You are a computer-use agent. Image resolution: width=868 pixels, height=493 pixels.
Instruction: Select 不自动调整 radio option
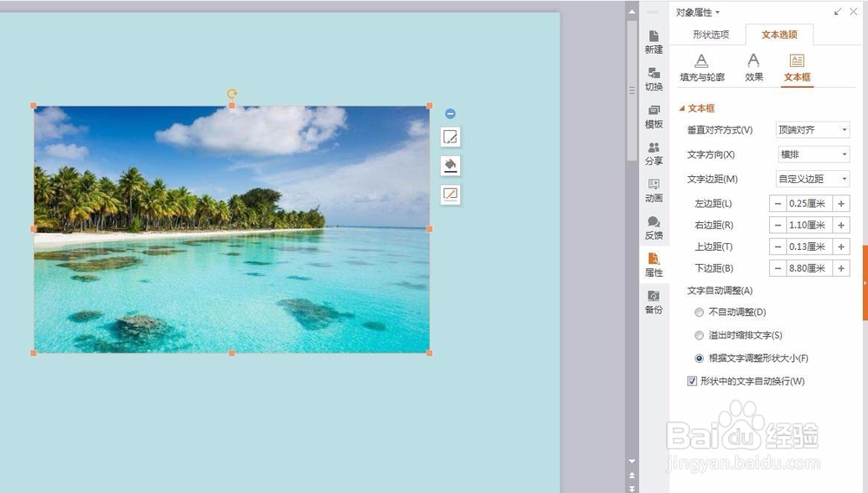tap(699, 312)
